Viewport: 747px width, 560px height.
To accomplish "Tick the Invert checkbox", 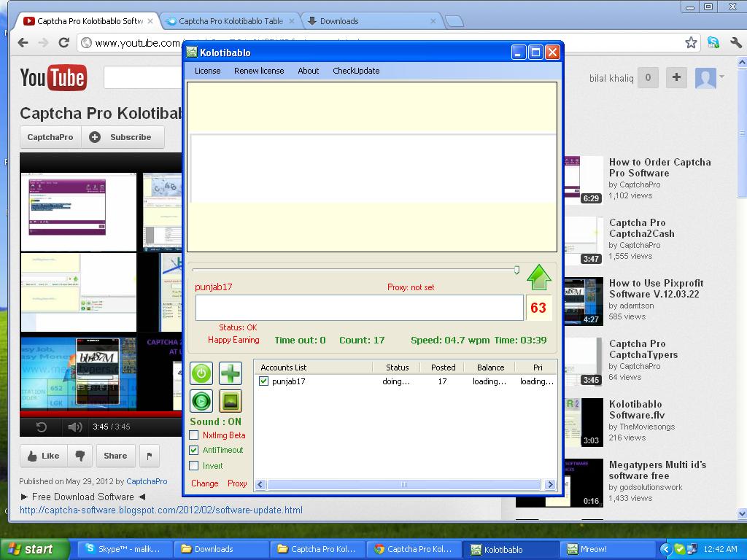I will click(x=194, y=465).
